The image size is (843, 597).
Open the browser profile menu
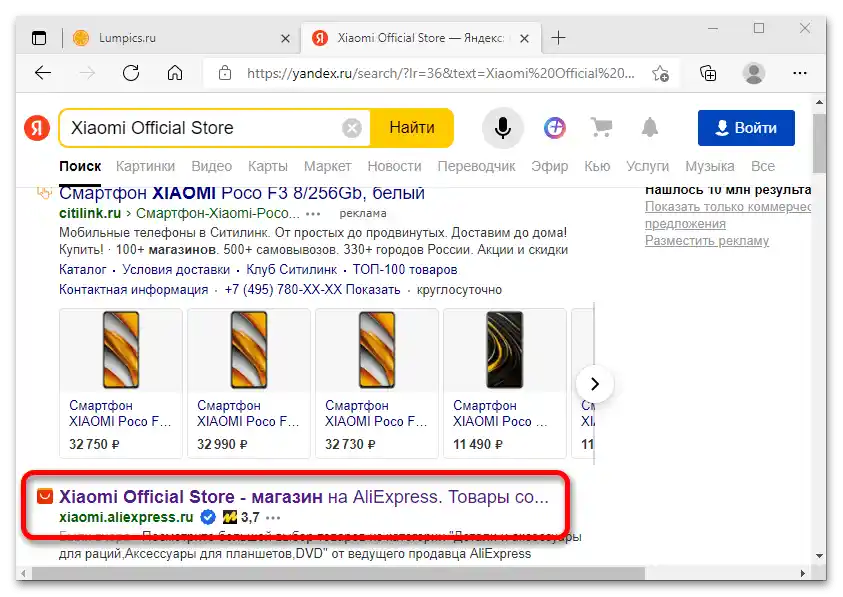754,73
